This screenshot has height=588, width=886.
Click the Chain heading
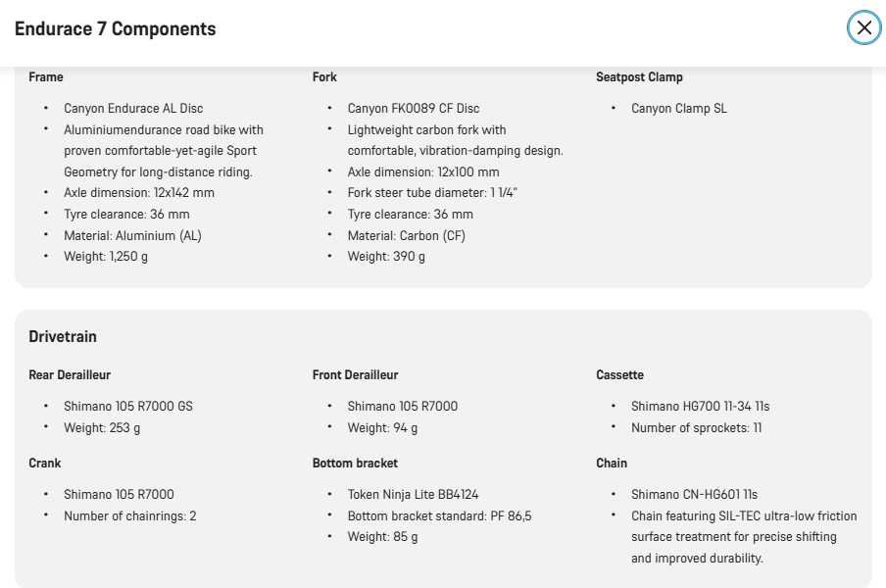point(612,463)
